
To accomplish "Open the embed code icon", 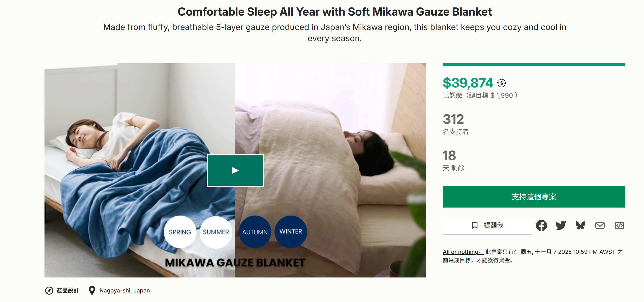I will click(619, 225).
